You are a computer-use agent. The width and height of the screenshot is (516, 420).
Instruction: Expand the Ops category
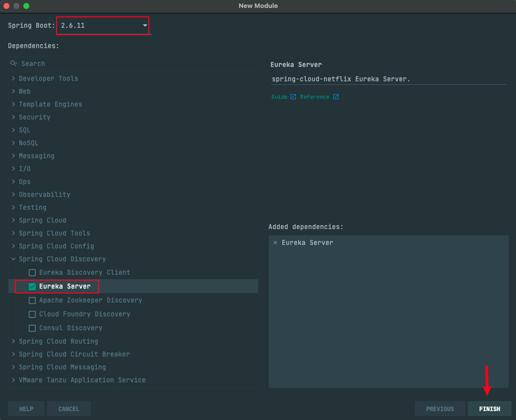(x=13, y=181)
